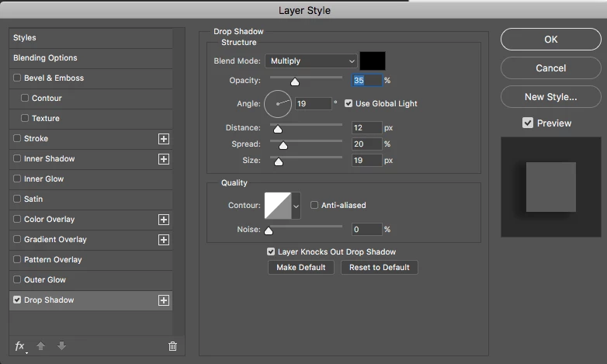Click the Angle value field
The height and width of the screenshot is (364, 607).
coord(313,103)
